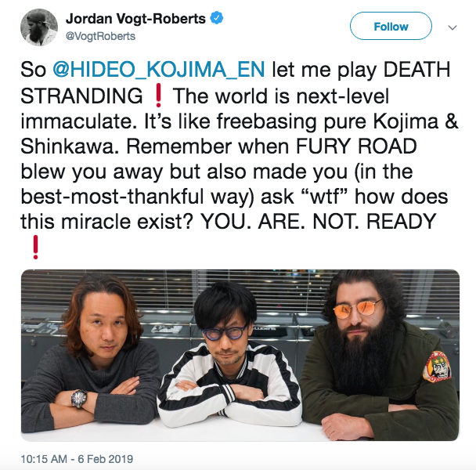Click the blue verified badge icon
Screen dimensions: 476x470
[217, 18]
